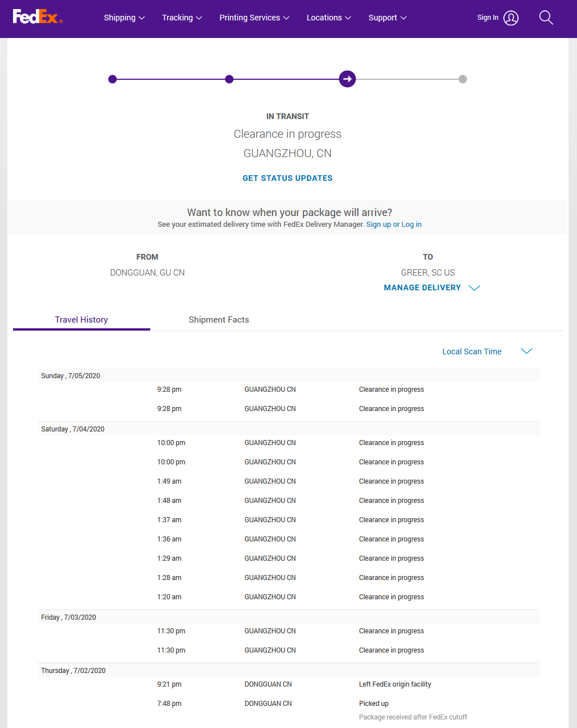
Task: Select the Local Scan Time label
Action: (472, 352)
